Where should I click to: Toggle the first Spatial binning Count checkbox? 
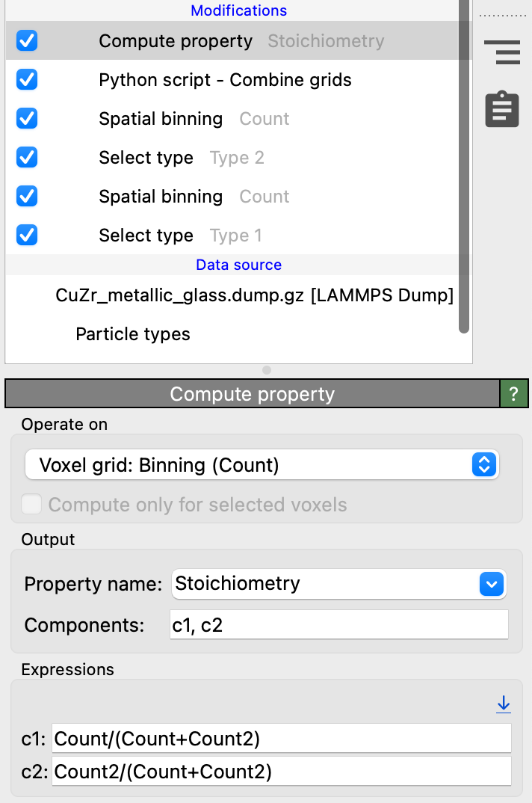point(27,119)
